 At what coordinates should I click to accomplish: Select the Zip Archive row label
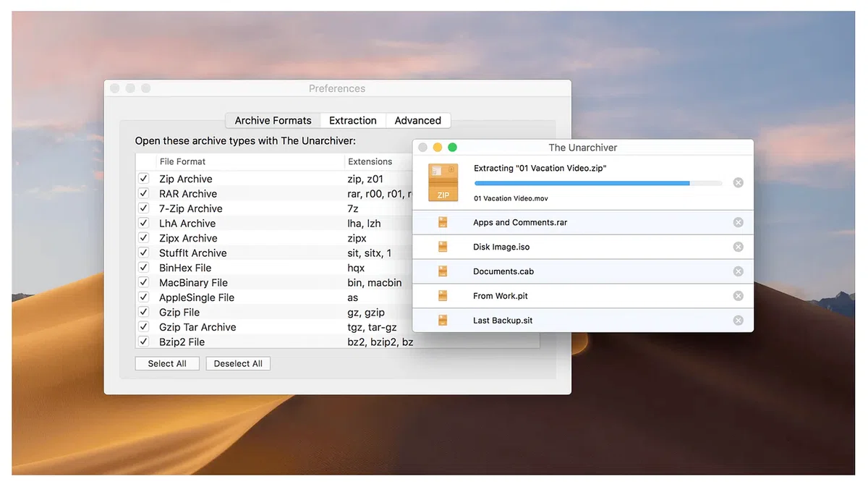pyautogui.click(x=186, y=179)
